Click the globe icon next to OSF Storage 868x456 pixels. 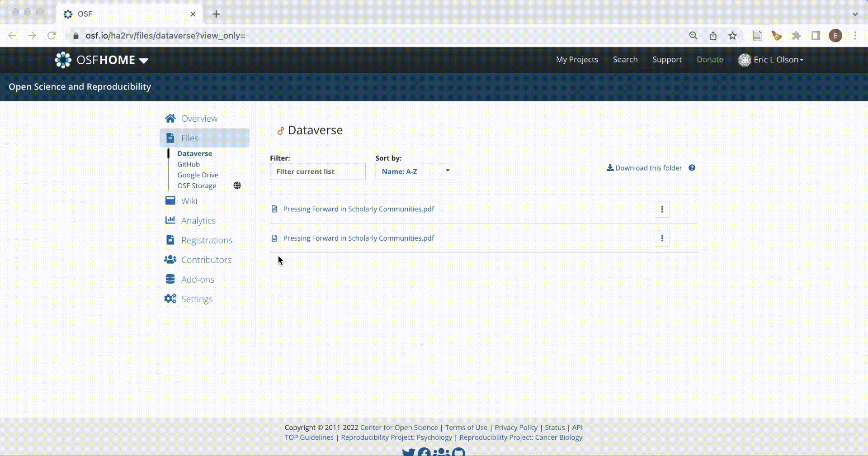(237, 185)
